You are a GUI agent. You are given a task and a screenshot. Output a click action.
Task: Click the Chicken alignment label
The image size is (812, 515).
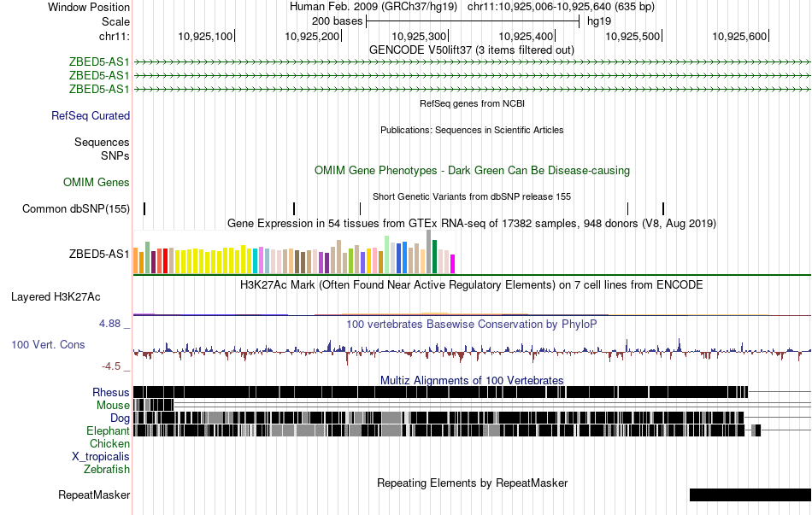(109, 443)
